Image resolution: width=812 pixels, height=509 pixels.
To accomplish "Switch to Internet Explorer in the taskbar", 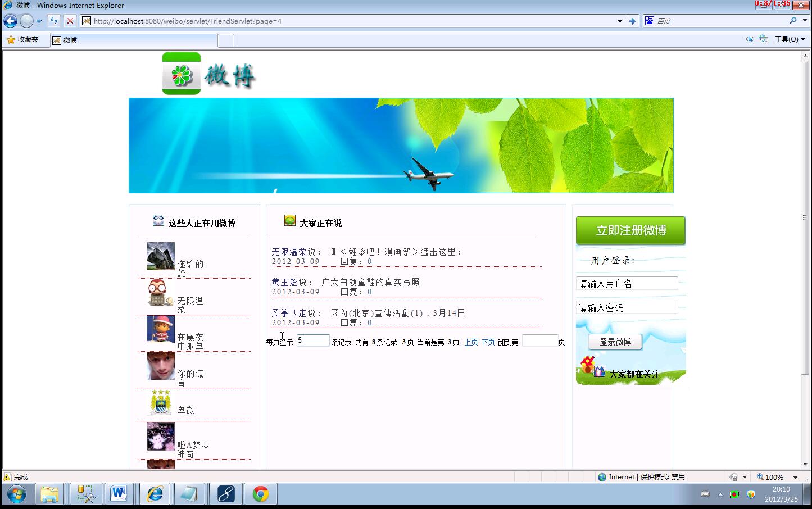I will (155, 494).
